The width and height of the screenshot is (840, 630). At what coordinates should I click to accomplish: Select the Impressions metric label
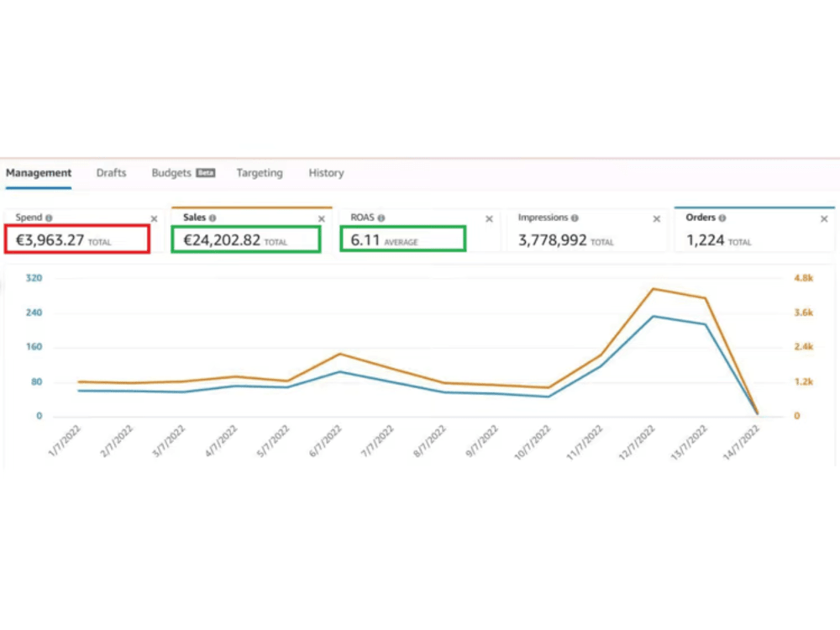(x=543, y=218)
